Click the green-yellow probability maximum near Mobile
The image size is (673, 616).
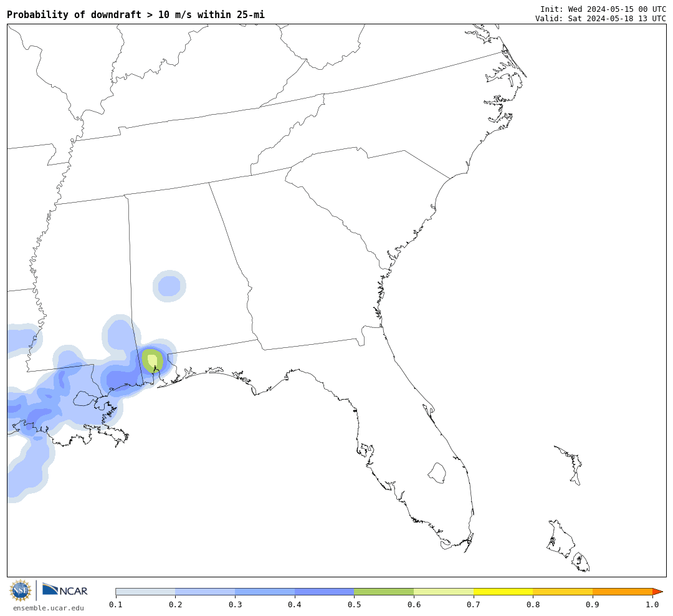(153, 361)
